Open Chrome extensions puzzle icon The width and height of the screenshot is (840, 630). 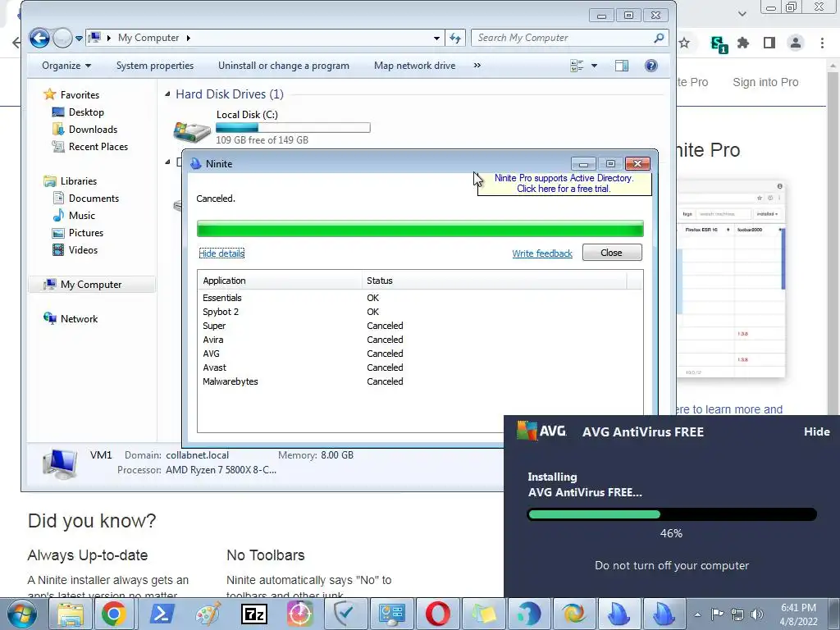point(743,43)
